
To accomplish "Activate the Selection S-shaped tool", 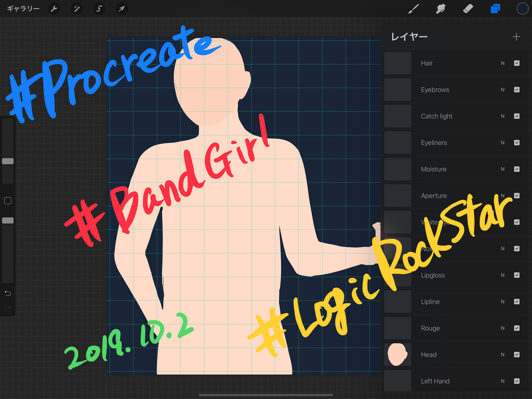I will click(99, 9).
